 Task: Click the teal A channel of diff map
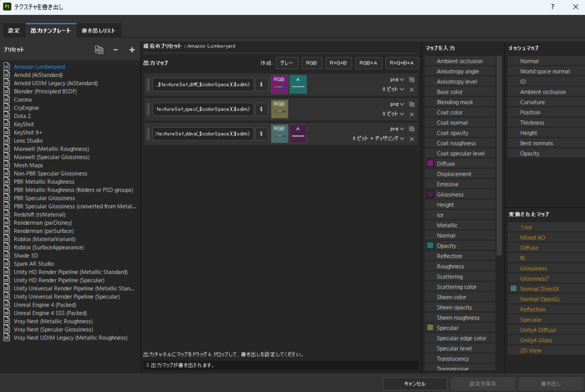[298, 84]
